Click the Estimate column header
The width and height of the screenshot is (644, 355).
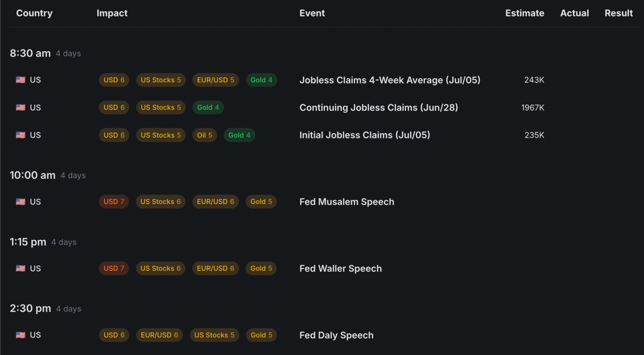pyautogui.click(x=524, y=13)
